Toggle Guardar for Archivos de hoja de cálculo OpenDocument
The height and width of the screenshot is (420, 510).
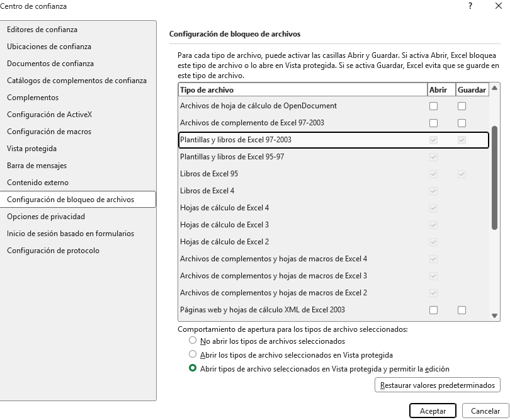coord(462,106)
